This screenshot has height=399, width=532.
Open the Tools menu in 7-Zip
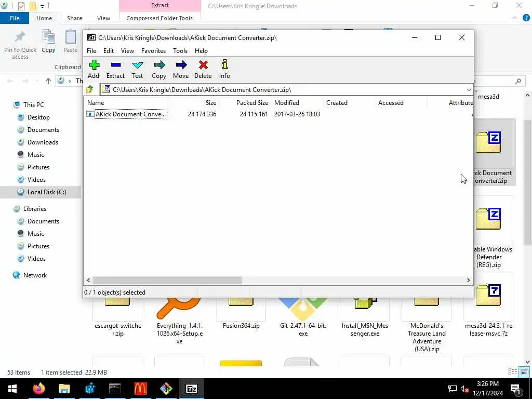pos(180,51)
